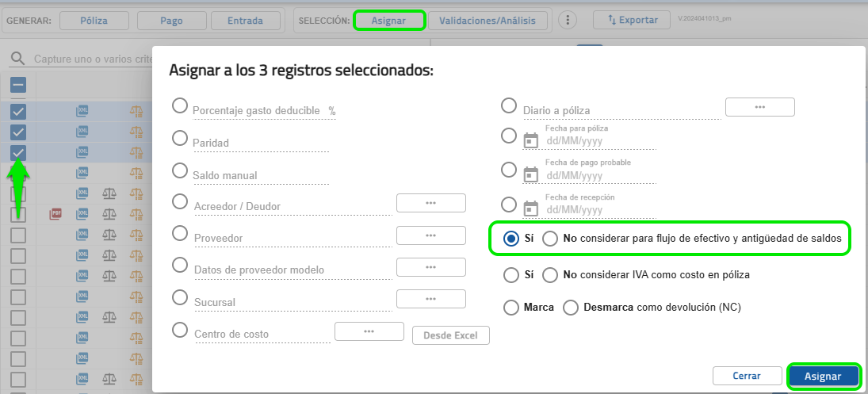Click XML icon in first selected row
The width and height of the screenshot is (868, 394).
[82, 111]
